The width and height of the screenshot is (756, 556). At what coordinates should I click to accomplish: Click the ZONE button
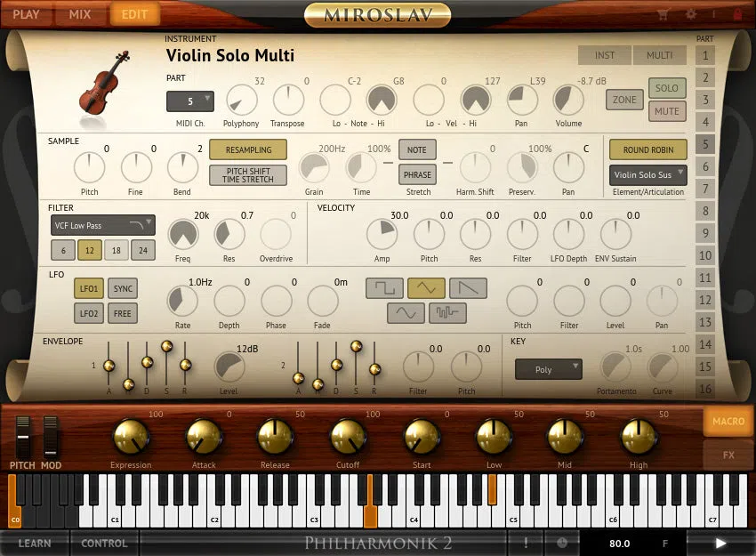point(624,100)
